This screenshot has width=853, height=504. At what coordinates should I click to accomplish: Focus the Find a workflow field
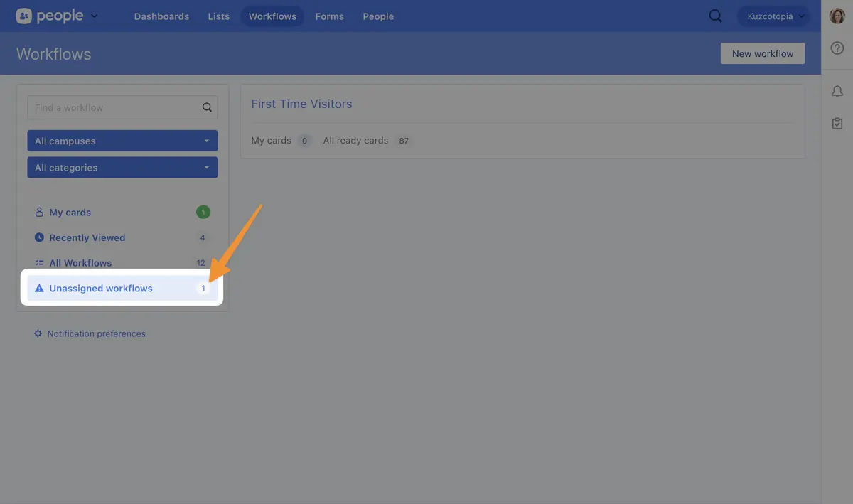(x=122, y=107)
